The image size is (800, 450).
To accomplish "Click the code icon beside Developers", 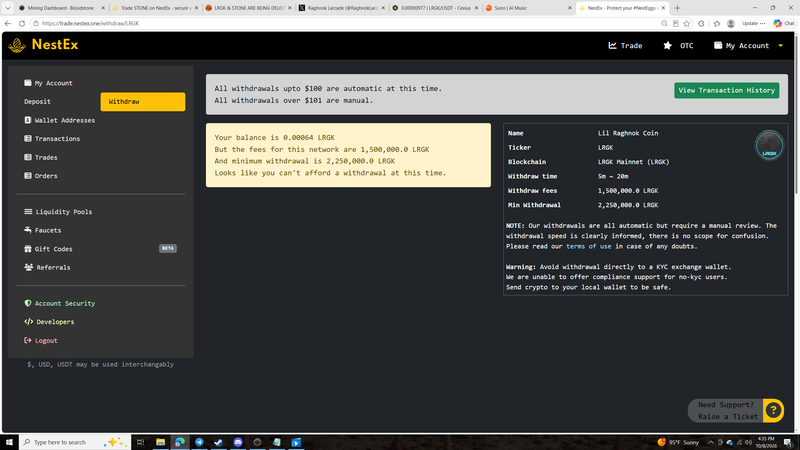I will (x=29, y=321).
